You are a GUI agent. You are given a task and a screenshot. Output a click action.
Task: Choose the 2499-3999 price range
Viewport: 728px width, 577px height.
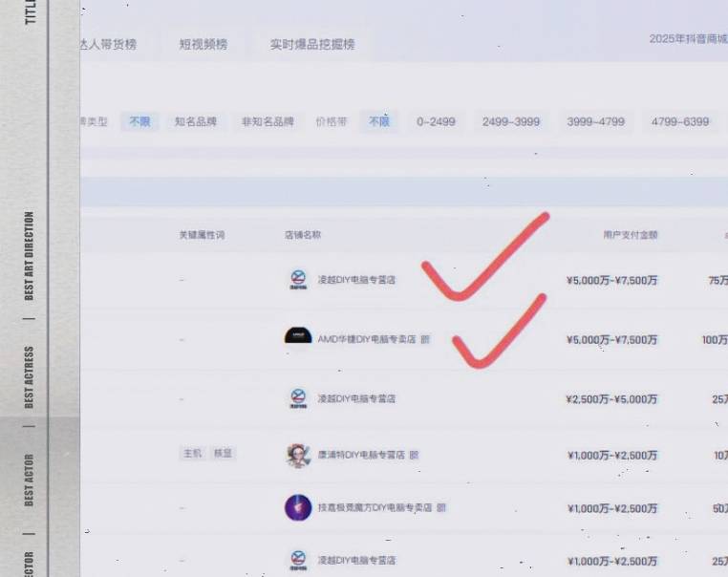pyautogui.click(x=511, y=121)
